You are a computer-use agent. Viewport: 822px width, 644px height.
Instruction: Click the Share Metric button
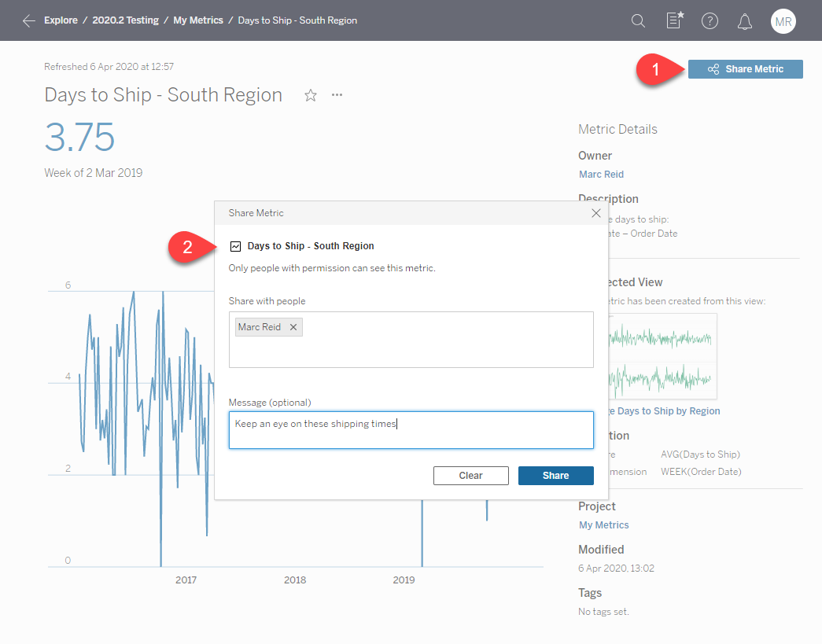(x=745, y=69)
